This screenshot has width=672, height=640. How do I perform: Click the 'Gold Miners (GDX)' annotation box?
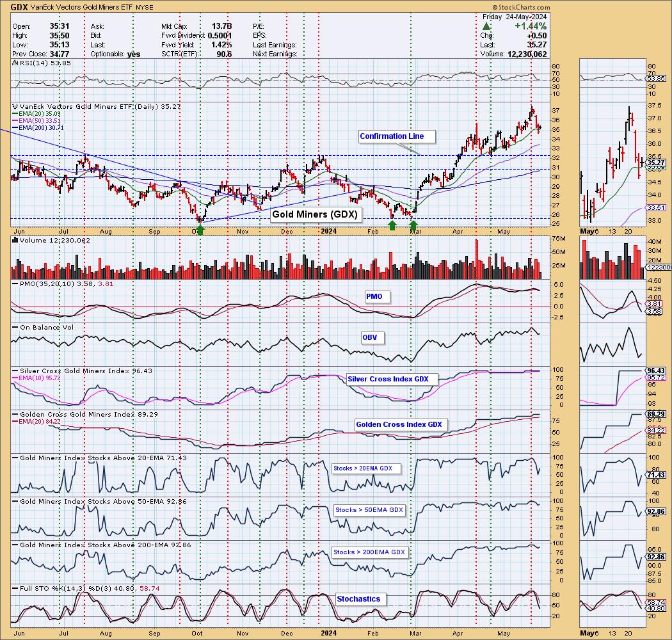[x=316, y=214]
